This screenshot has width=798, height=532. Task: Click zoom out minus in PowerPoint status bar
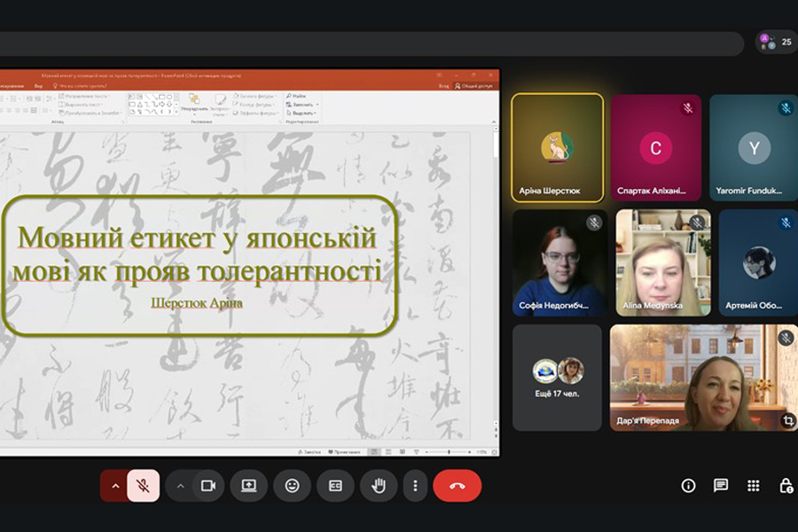click(x=426, y=452)
